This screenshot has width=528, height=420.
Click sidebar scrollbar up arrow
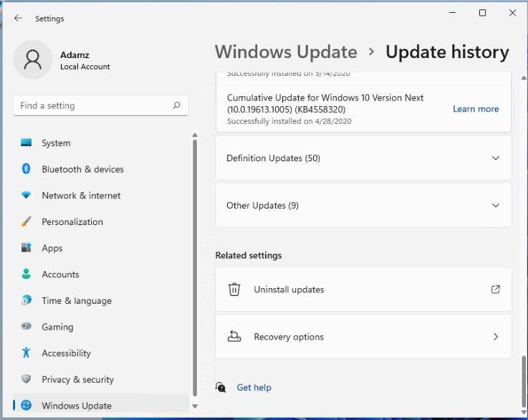(x=195, y=135)
